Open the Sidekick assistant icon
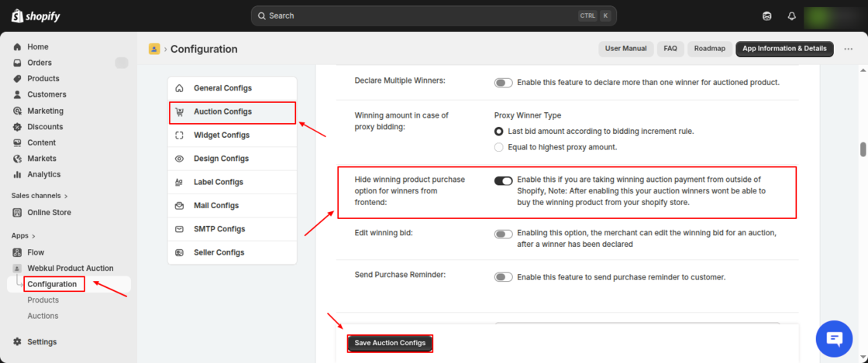Image resolution: width=868 pixels, height=363 pixels. [x=766, y=16]
